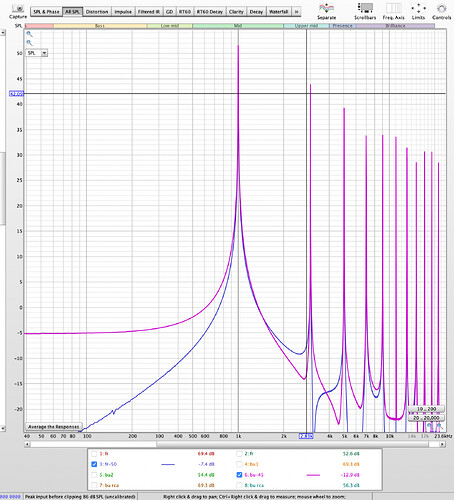This screenshot has width=454, height=500.
Task: Click the top-left vertical zoom in magnifier
Action: coord(29,34)
